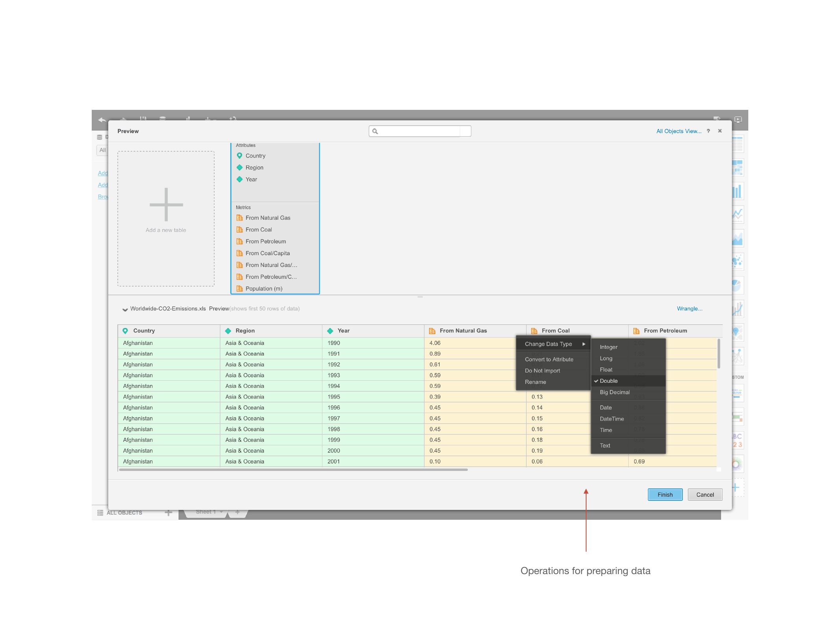Click the vertical scrollbar of the data preview

719,354
